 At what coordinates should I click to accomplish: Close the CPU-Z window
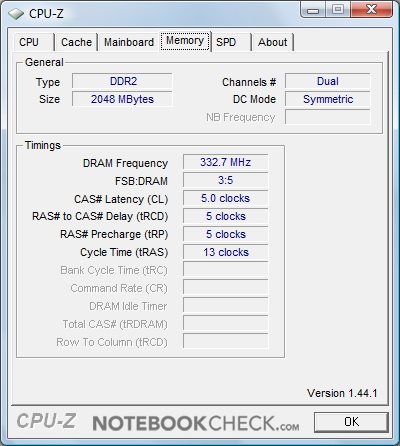(371, 9)
